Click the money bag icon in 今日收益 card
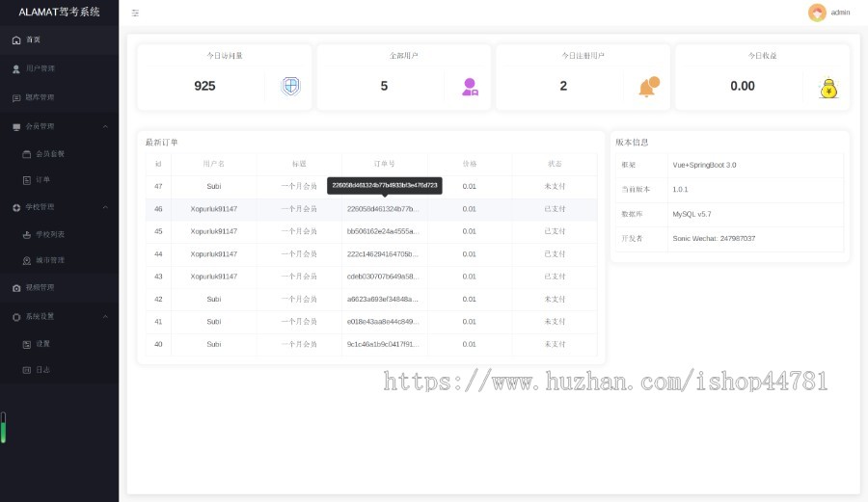 pos(827,88)
